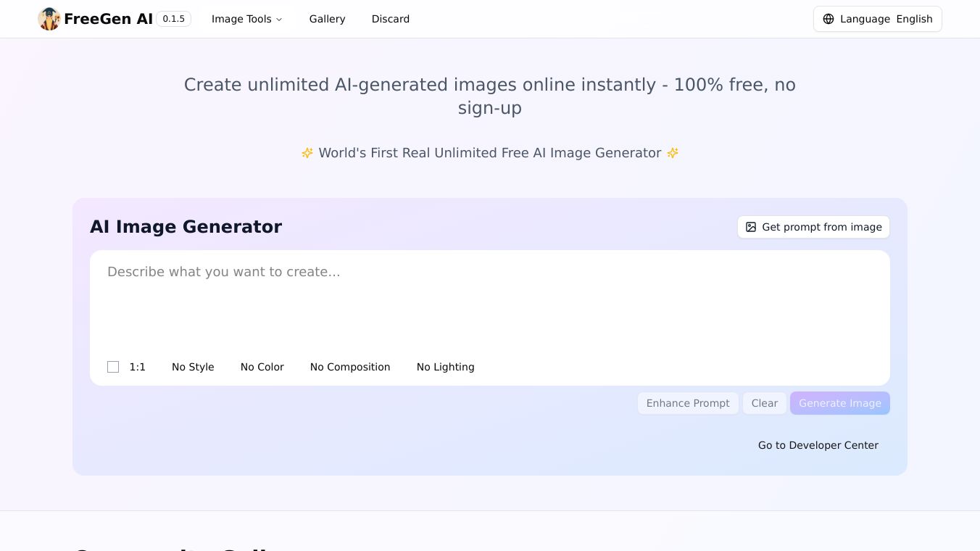Toggle the 1:1 aspect ratio checkbox
The image size is (980, 551).
(x=113, y=367)
